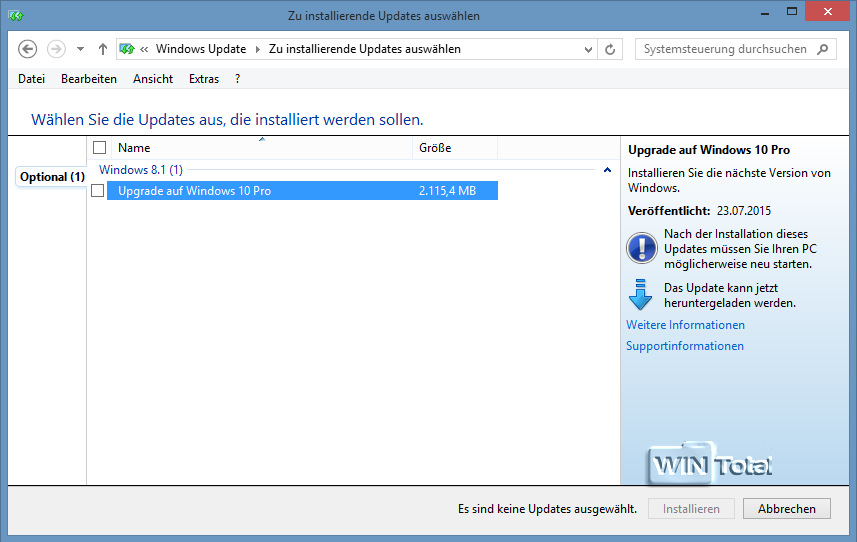The width and height of the screenshot is (857, 542).
Task: Close the window with the red X
Action: click(x=828, y=11)
